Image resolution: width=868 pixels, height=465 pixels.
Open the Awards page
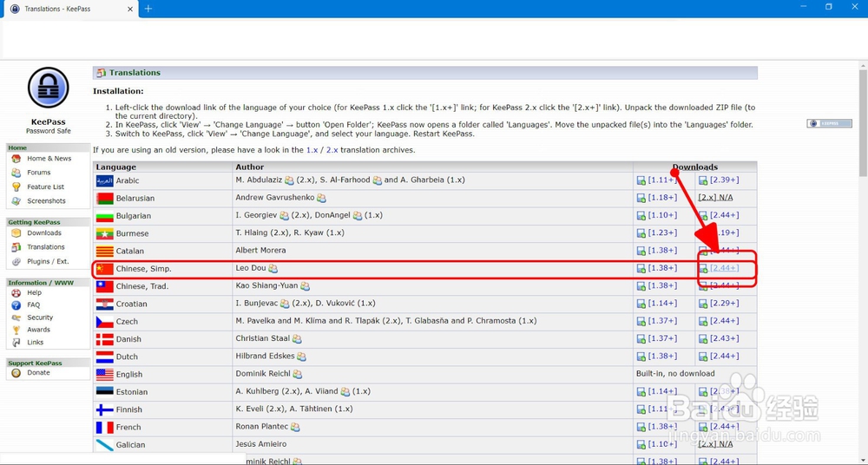tap(38, 330)
